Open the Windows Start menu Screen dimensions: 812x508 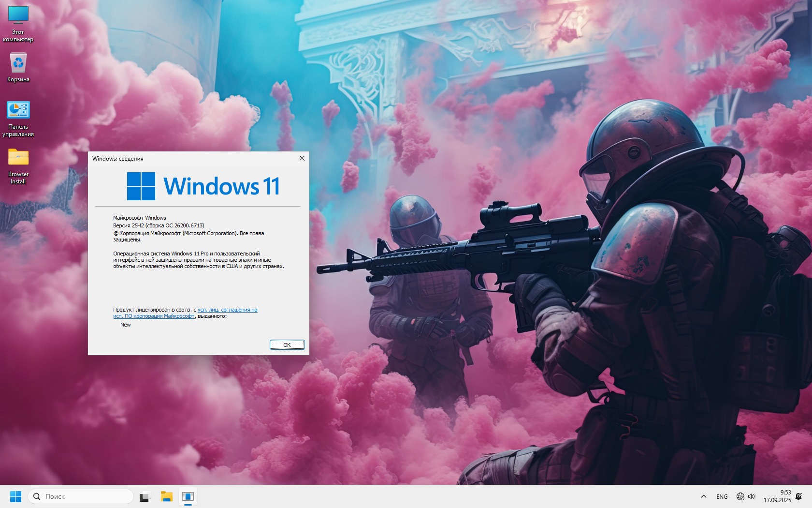[15, 496]
